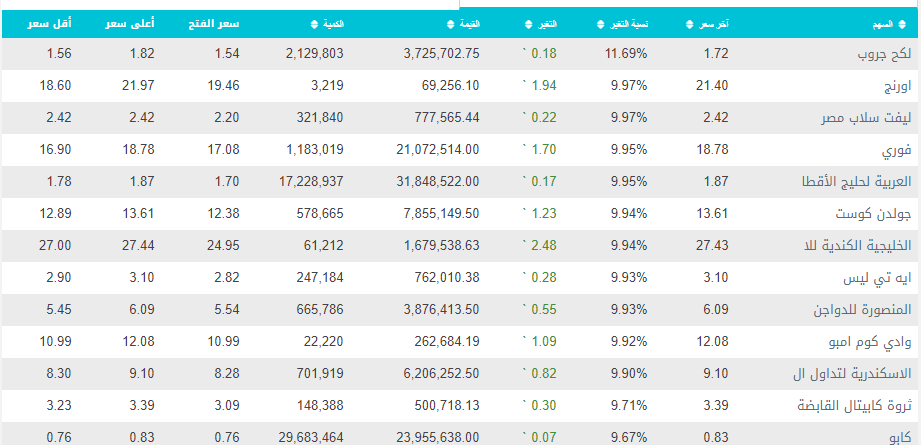Click quantity 22,220
921x445 pixels.
click(324, 342)
